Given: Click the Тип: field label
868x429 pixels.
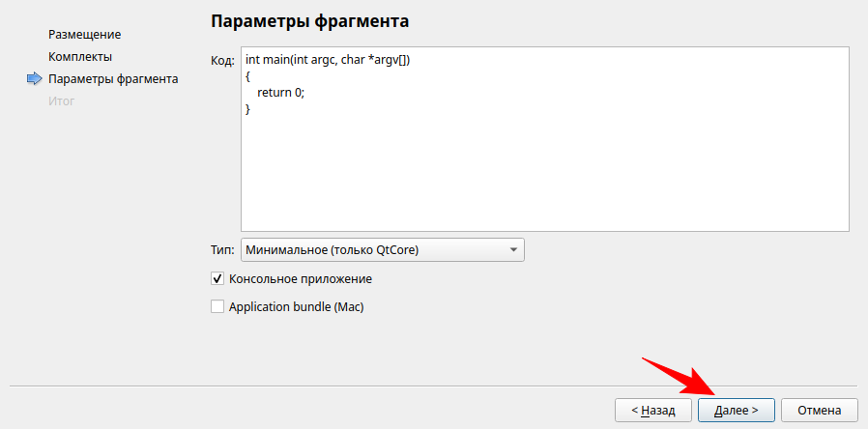Looking at the screenshot, I should point(222,249).
